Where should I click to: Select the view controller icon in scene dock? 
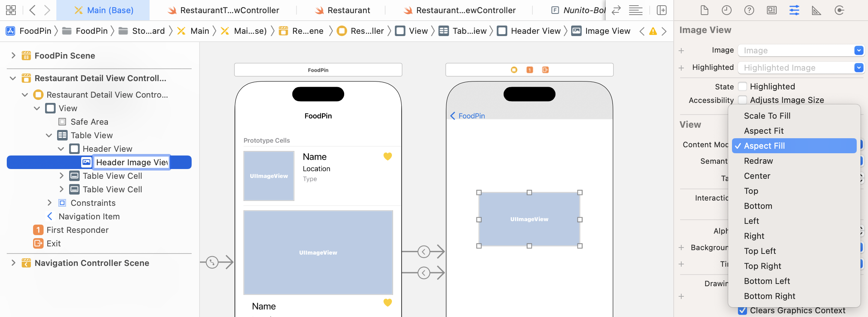[514, 70]
